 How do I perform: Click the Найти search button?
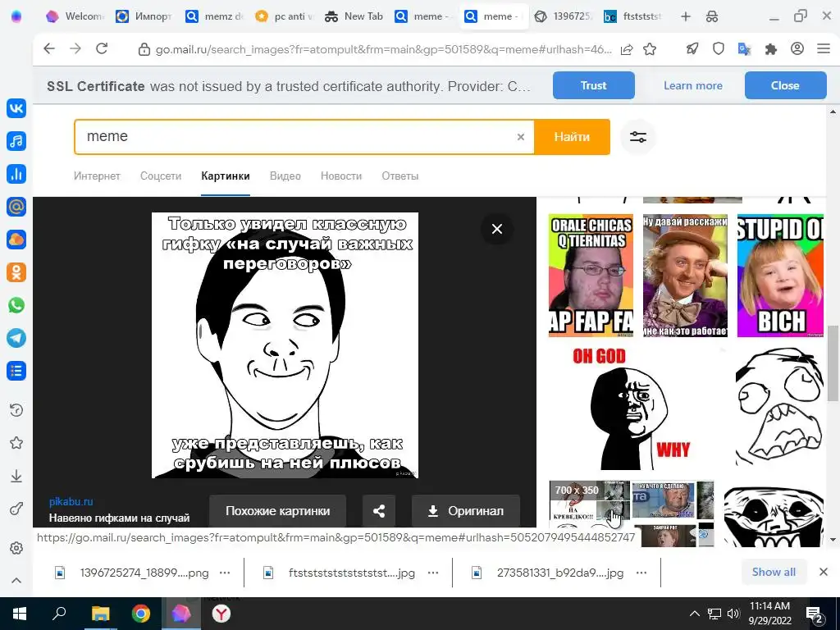pyautogui.click(x=572, y=137)
